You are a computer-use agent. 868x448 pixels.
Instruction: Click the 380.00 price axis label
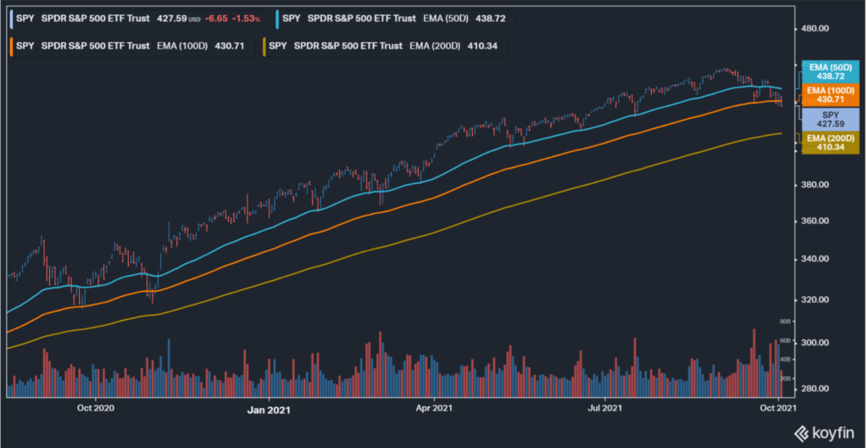(x=816, y=185)
